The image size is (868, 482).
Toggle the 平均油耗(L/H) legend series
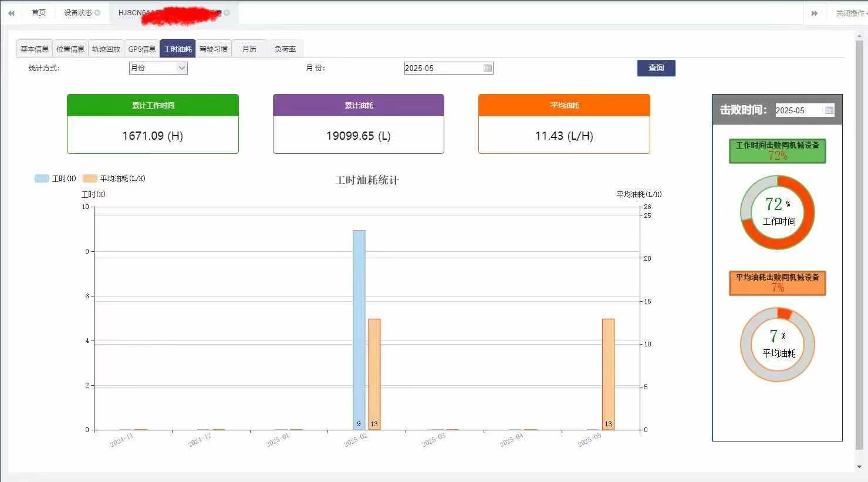[114, 178]
